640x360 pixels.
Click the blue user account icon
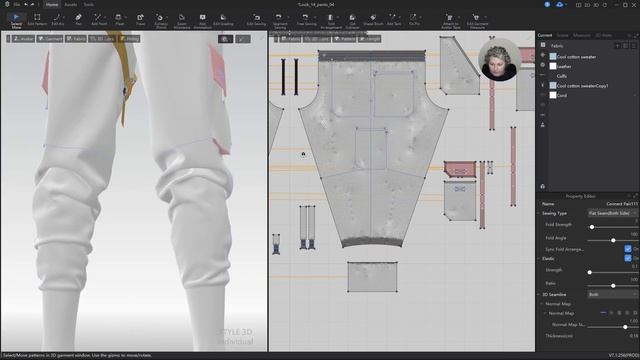[x=547, y=4]
